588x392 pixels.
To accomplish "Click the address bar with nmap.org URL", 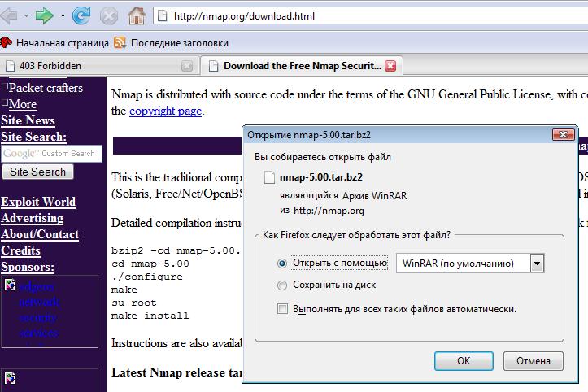I will [x=371, y=16].
